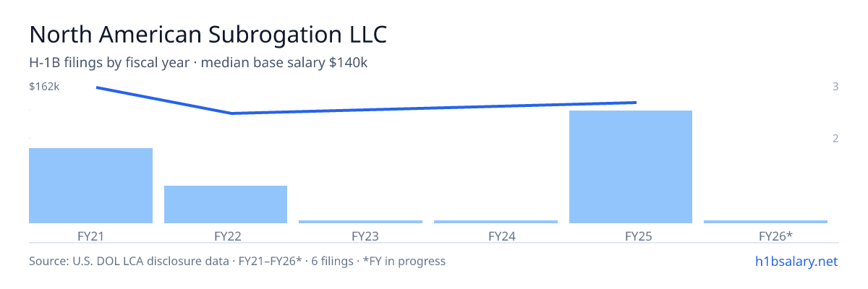Open the h1bsalary.net link
Screen dimensions: 868x289
coord(796,261)
